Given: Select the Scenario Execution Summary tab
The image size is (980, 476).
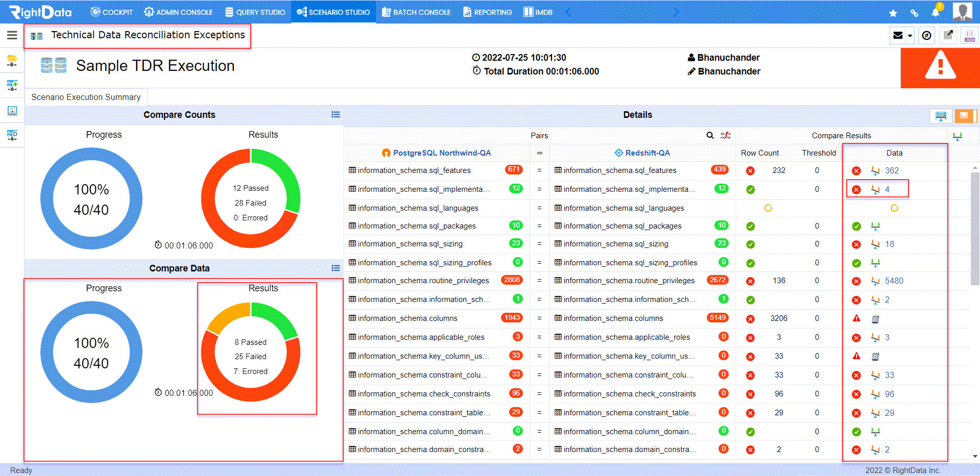Looking at the screenshot, I should (x=86, y=97).
